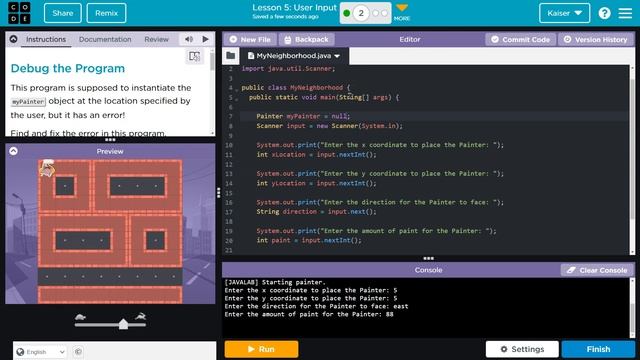The image size is (640, 360).
Task: Click the "int yLocation" line
Action: [x=316, y=183]
